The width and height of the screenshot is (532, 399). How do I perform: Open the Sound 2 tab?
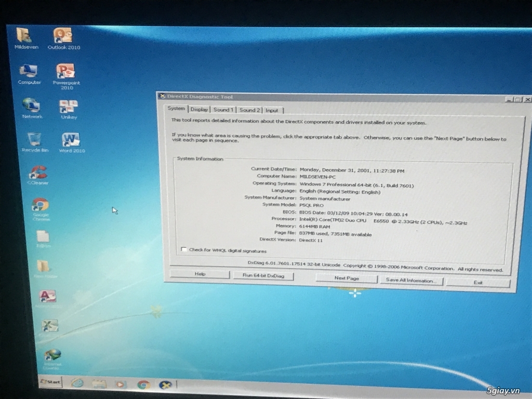point(249,110)
